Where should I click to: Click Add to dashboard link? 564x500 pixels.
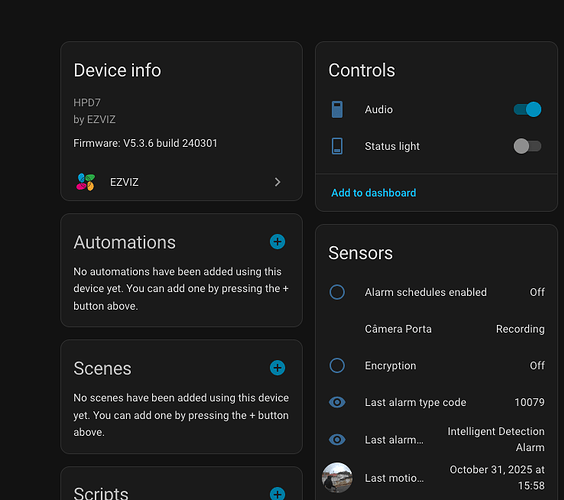373,193
